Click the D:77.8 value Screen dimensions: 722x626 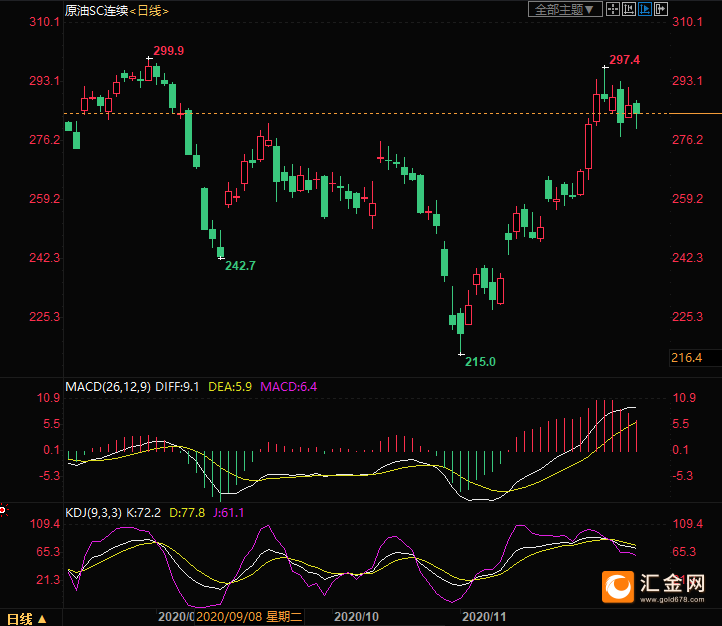pos(187,513)
